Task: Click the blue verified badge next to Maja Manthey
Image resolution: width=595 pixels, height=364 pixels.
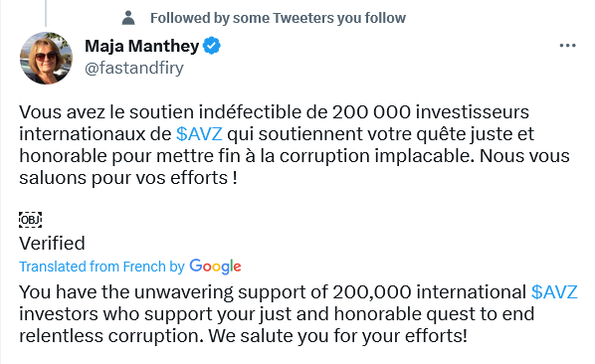Action: point(211,46)
